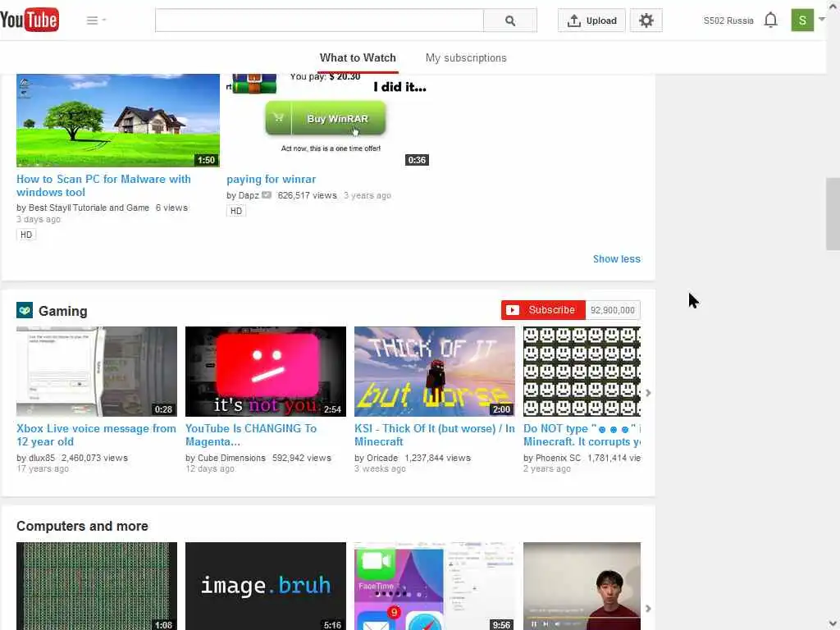This screenshot has width=840, height=630.
Task: Click the page vertical scrollbar thumb
Action: [833, 214]
